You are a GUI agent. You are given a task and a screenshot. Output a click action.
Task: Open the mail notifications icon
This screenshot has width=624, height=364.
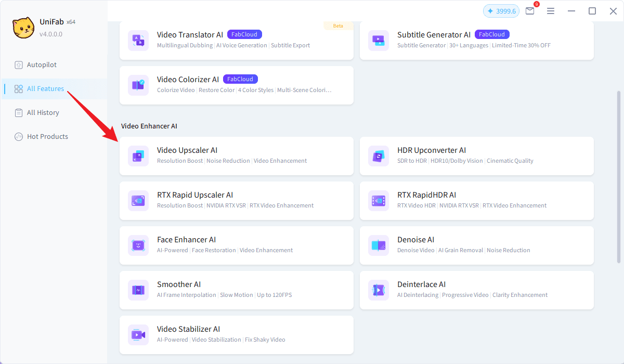(530, 11)
